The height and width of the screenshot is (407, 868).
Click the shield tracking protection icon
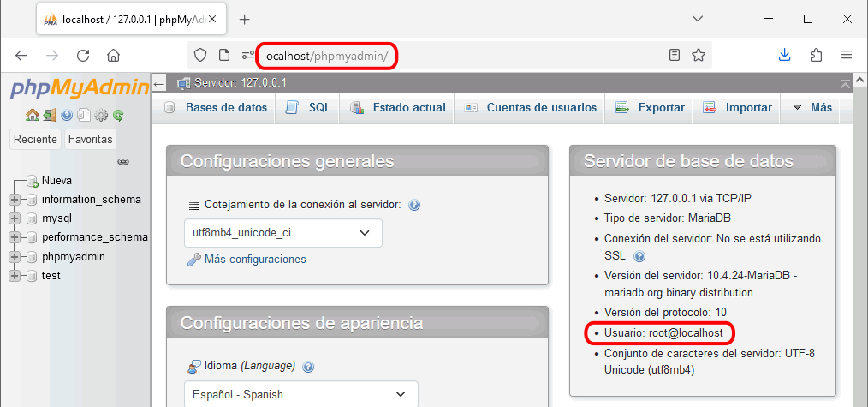pos(200,55)
